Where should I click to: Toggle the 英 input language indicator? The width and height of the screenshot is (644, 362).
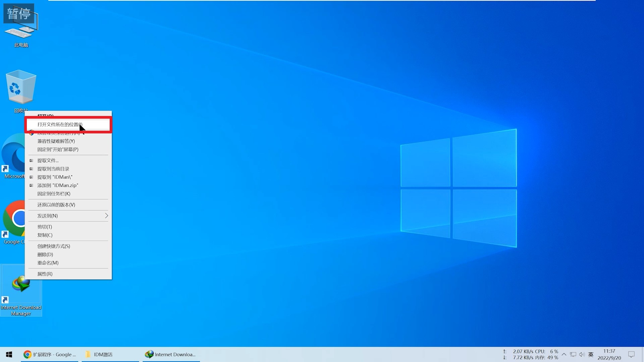point(591,354)
